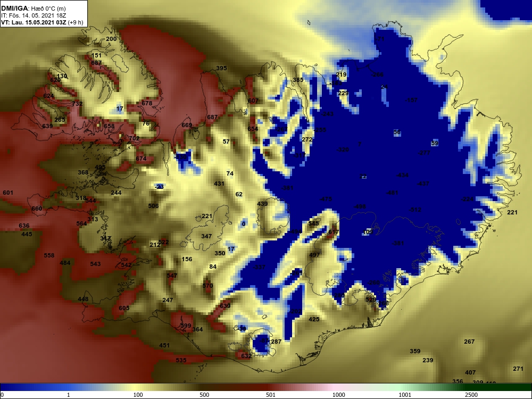
Task: Click the '1001' label under the color scale
Action: click(x=405, y=395)
